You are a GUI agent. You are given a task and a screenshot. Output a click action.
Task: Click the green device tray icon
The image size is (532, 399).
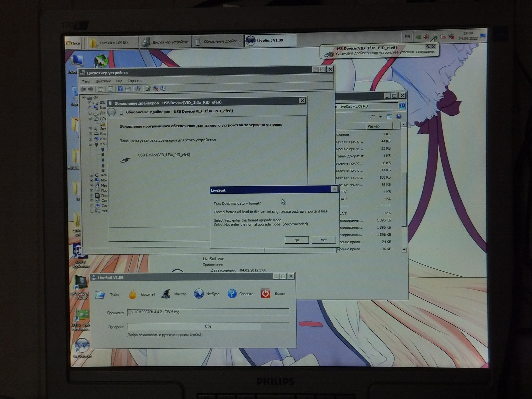coord(418,37)
